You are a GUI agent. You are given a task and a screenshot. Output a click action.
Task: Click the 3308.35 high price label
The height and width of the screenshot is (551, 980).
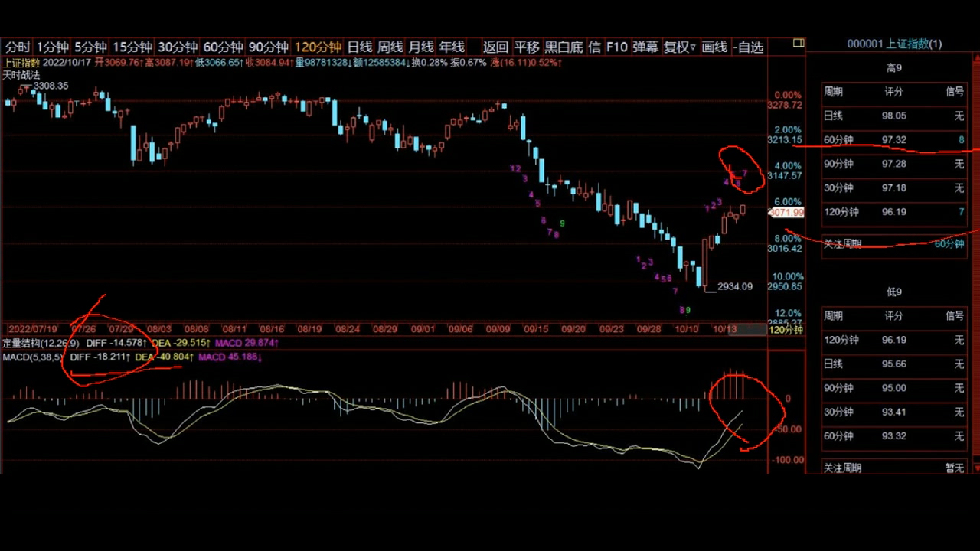[x=51, y=86]
